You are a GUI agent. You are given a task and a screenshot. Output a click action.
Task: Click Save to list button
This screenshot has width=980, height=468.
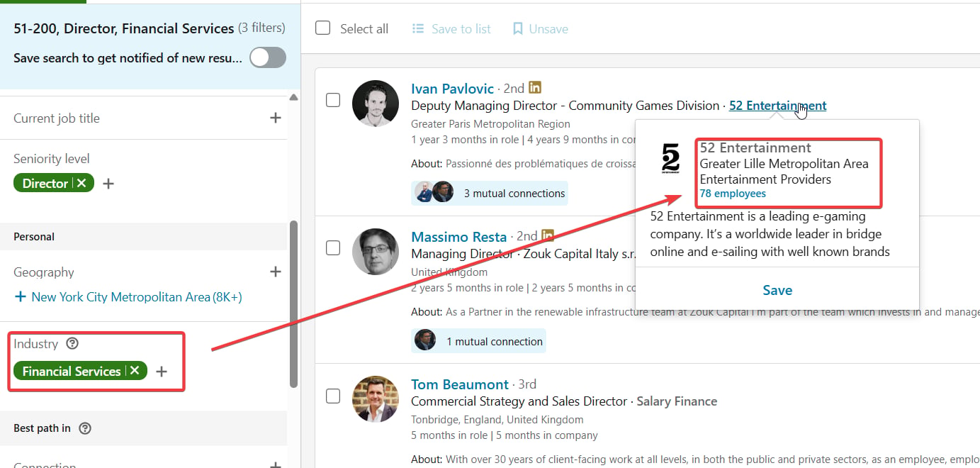(x=451, y=29)
